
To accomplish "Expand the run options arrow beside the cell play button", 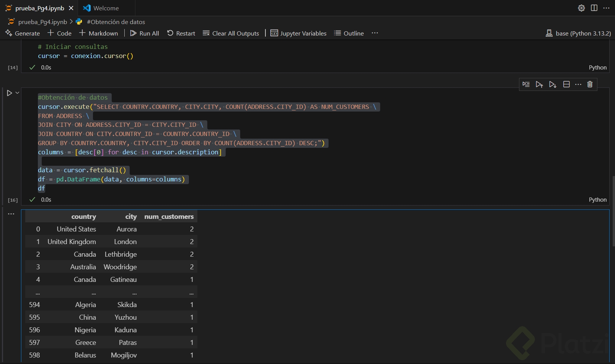I will point(17,93).
